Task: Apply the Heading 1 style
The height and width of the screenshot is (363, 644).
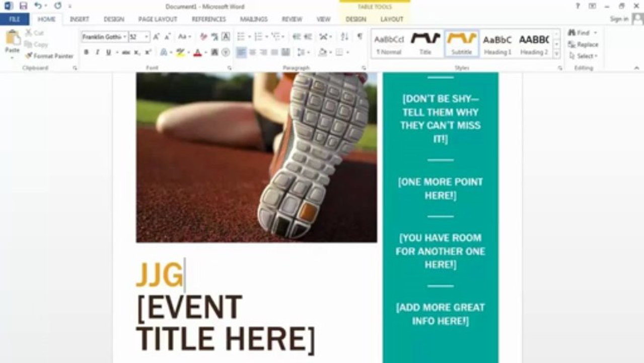Action: coord(497,43)
